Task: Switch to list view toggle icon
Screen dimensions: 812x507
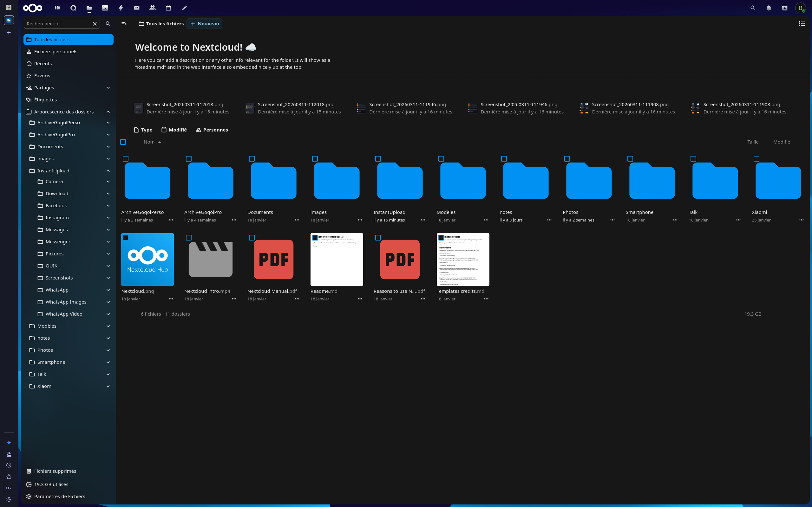Action: coord(802,24)
